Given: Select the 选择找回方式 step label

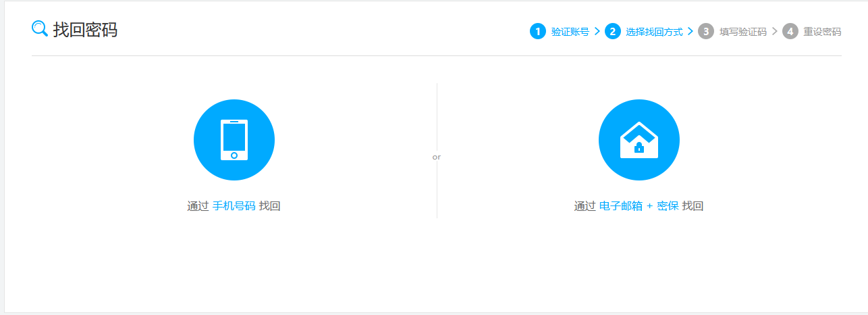Looking at the screenshot, I should (x=654, y=32).
